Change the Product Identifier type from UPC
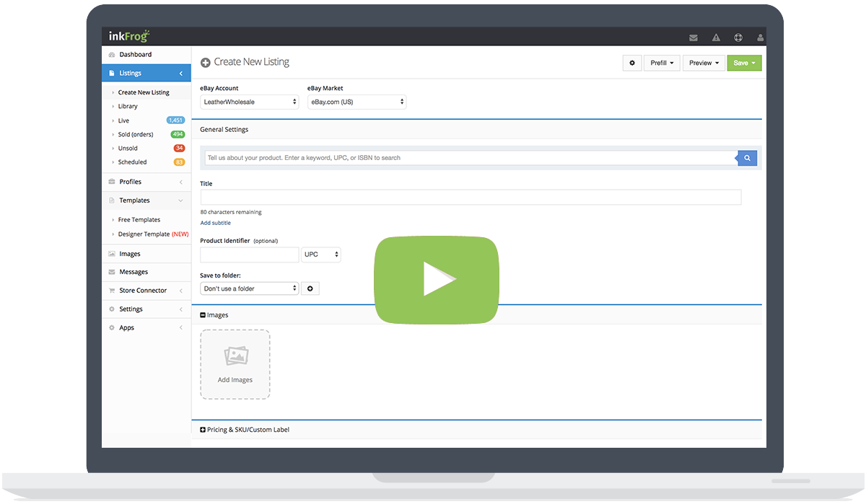The image size is (866, 504). (320, 254)
